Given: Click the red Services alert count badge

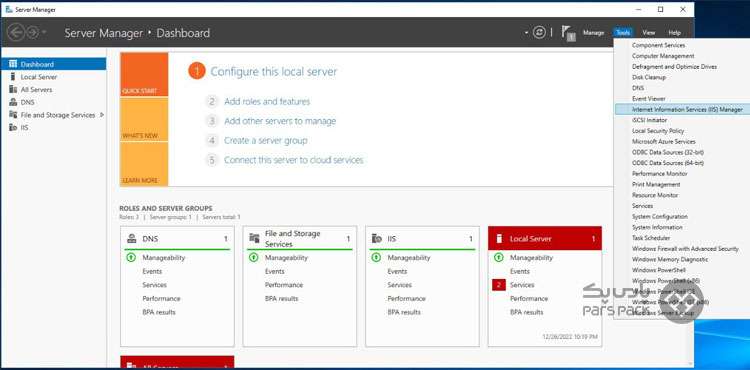Looking at the screenshot, I should 499,285.
